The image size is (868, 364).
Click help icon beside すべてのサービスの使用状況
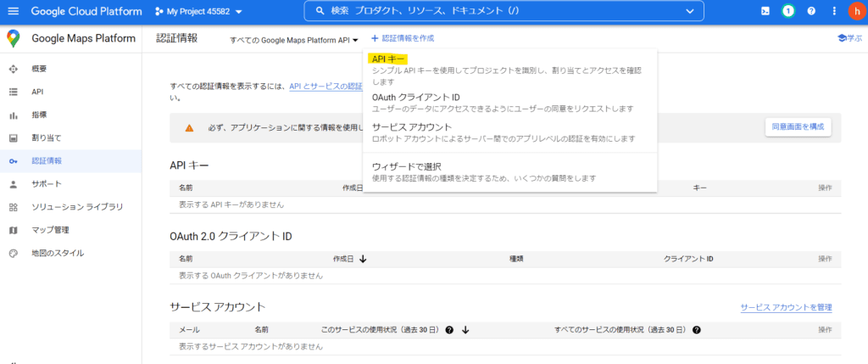click(x=697, y=330)
